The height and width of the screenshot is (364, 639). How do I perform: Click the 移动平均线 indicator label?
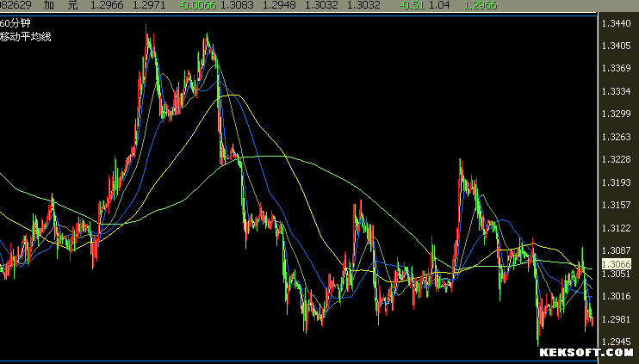[26, 37]
